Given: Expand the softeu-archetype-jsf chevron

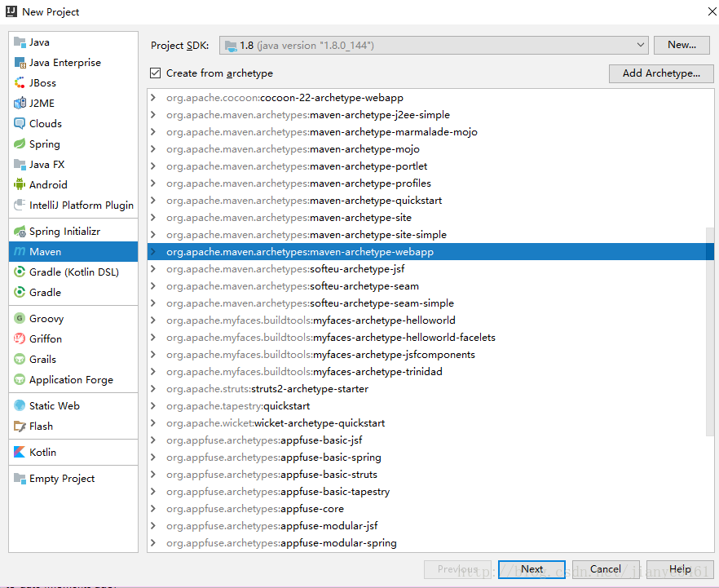Looking at the screenshot, I should [153, 269].
